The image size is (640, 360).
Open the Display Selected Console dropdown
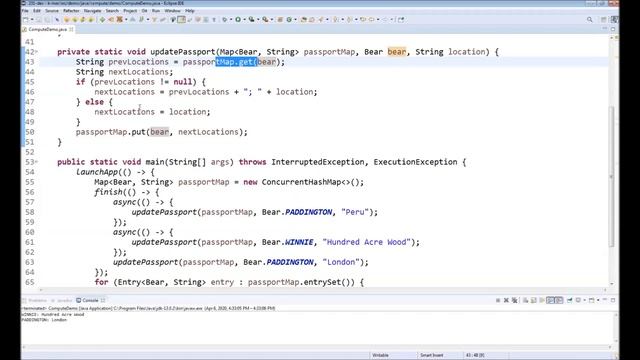[584, 300]
